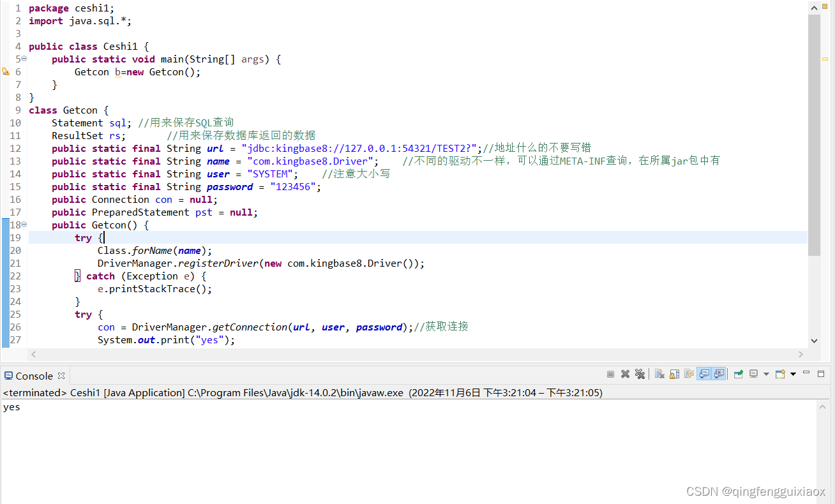Maximize the Console view
Image resolution: width=835 pixels, height=504 pixels.
click(820, 373)
